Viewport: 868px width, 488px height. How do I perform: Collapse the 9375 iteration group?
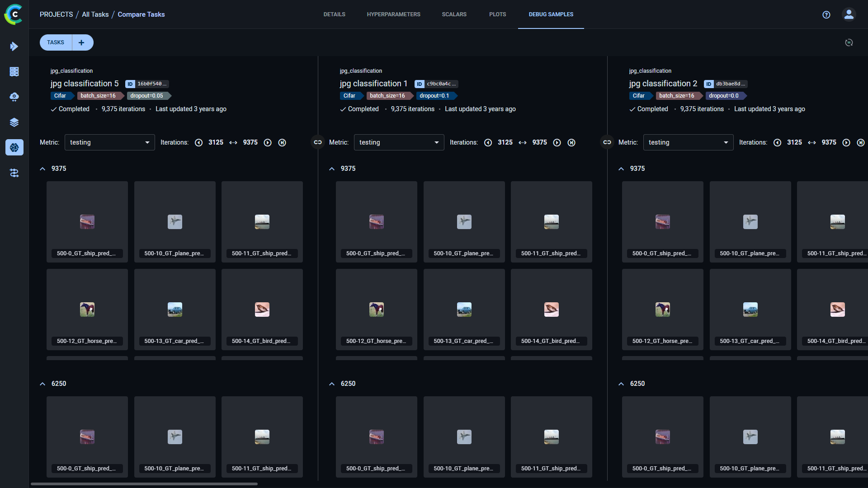click(x=42, y=169)
